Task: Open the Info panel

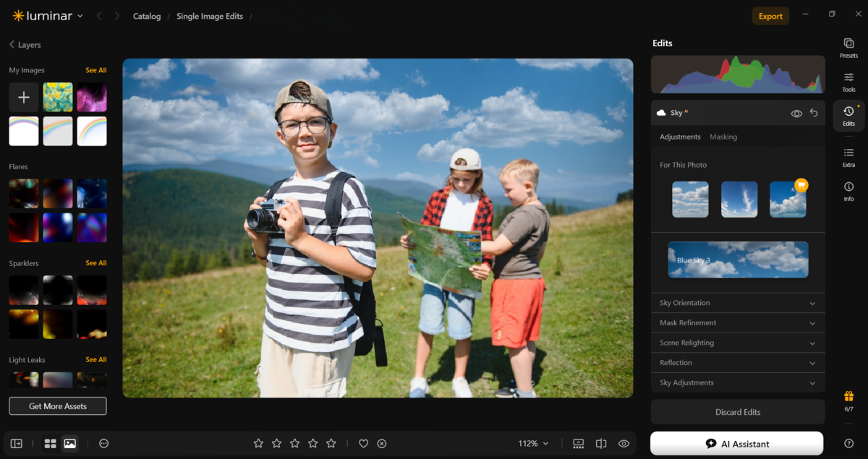Action: (848, 191)
